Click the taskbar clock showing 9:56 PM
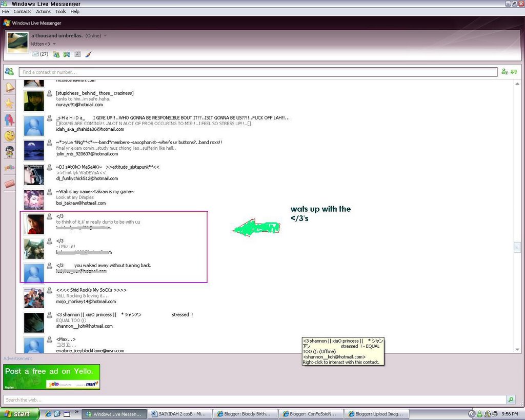This screenshot has height=420, width=525. click(x=510, y=414)
